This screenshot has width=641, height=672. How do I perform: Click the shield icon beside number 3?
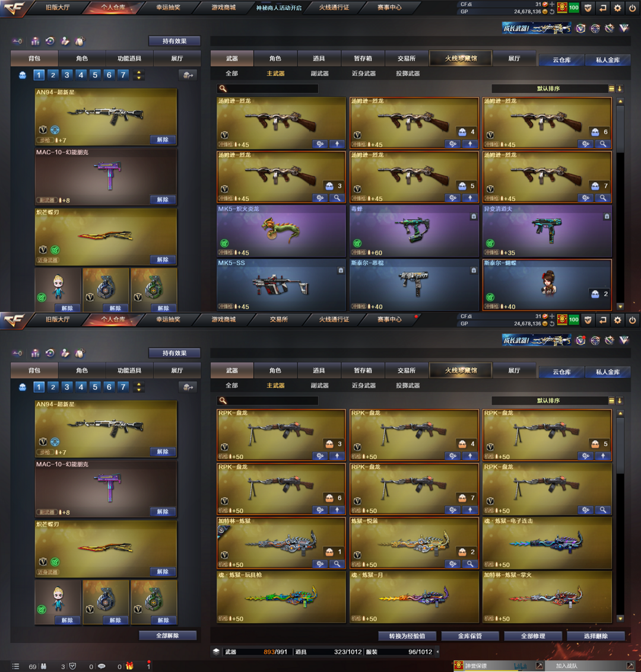click(x=72, y=667)
